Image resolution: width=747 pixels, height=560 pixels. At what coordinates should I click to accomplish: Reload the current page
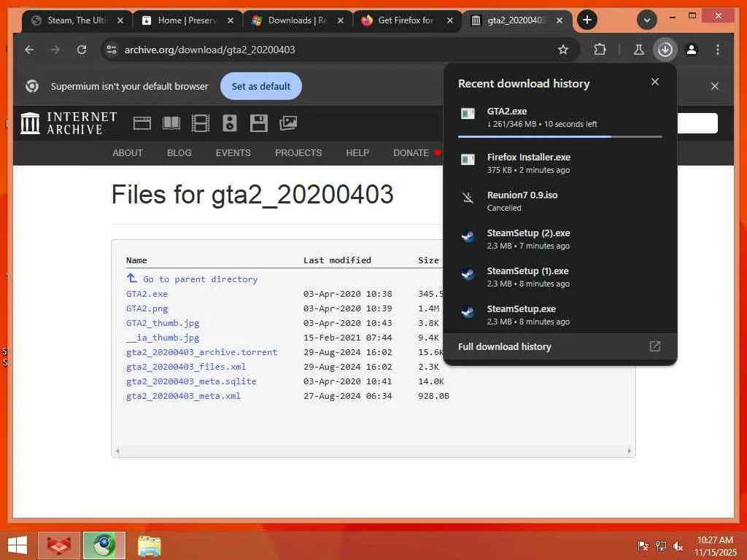82,50
